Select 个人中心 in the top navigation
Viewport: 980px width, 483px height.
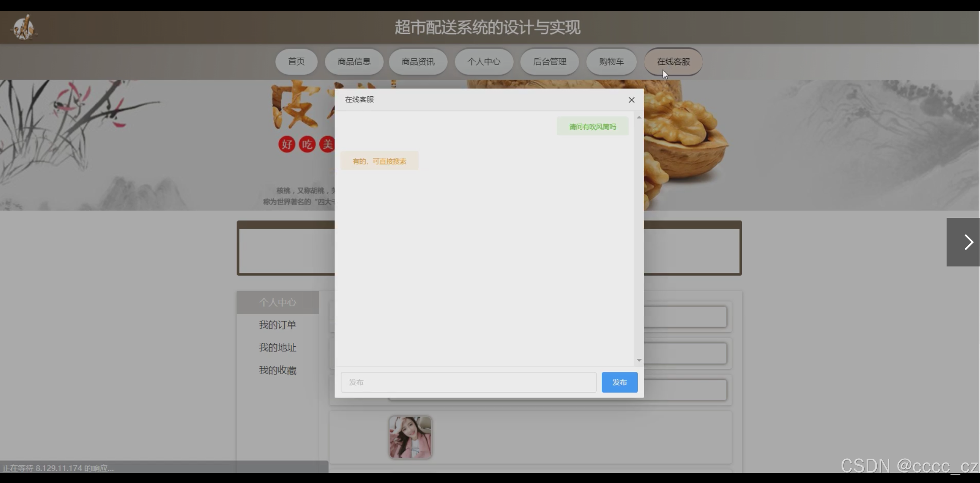point(484,62)
